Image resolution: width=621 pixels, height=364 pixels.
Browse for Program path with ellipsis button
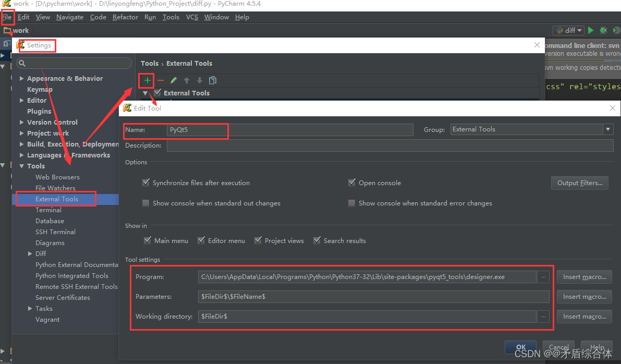(543, 277)
